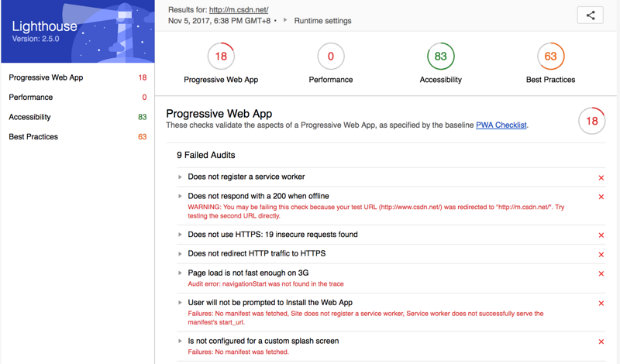
Task: Expand 'Does not use HTTPS' audit details
Action: [x=180, y=235]
